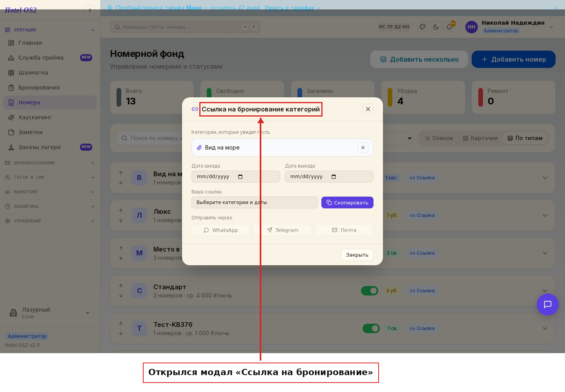Click the Уборка 4 status card
Viewport: 565px width, 392px height.
pyautogui.click(x=423, y=97)
